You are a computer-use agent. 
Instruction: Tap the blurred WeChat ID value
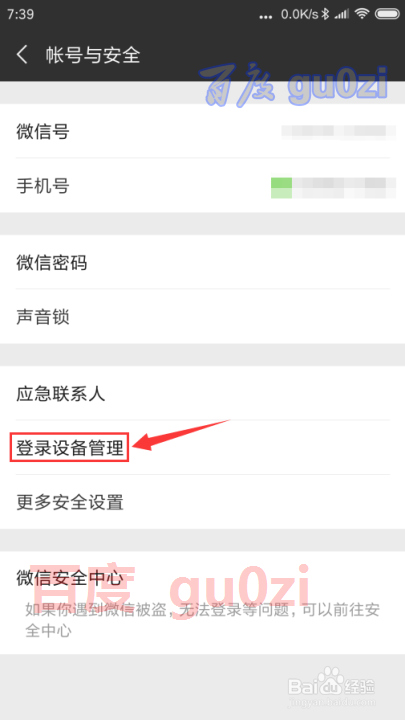coord(338,131)
